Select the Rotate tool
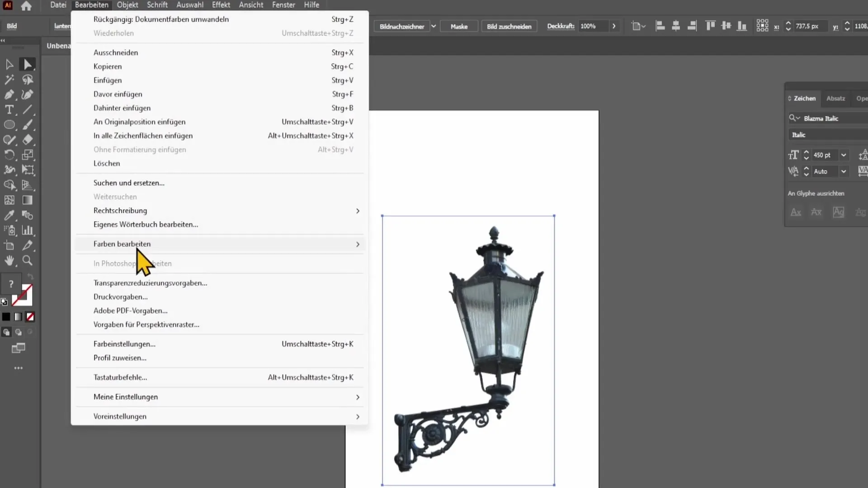 9,155
